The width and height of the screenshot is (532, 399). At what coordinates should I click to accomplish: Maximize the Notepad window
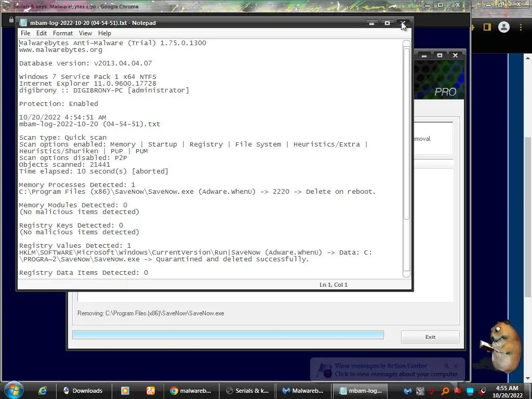point(387,23)
